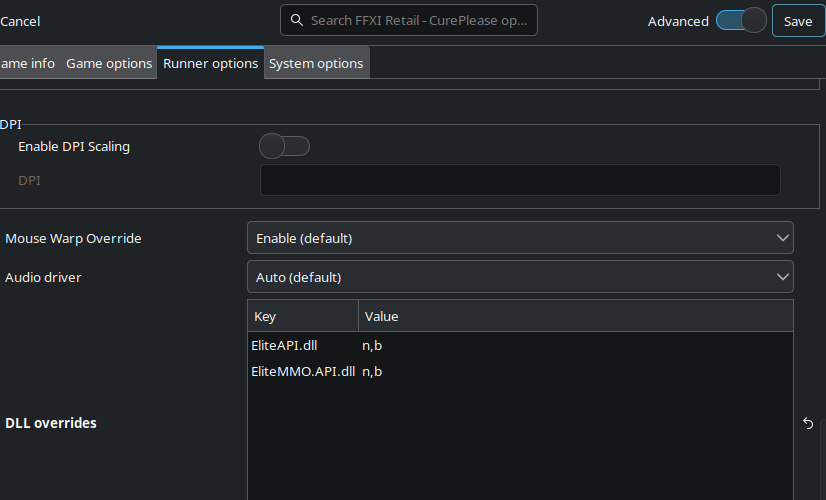
Task: Open the Mouse Warp Override dropdown
Action: [x=520, y=238]
